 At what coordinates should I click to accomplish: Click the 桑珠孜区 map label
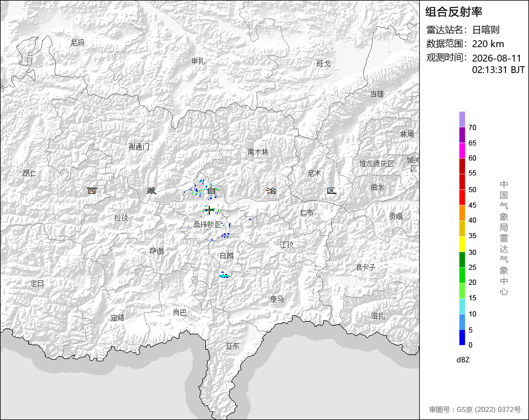pyautogui.click(x=208, y=224)
